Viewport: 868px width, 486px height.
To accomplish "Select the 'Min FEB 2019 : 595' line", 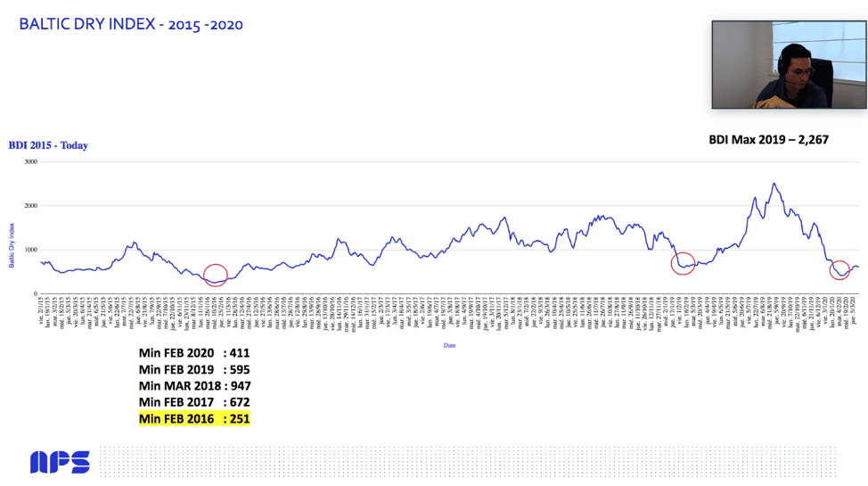I will [194, 369].
